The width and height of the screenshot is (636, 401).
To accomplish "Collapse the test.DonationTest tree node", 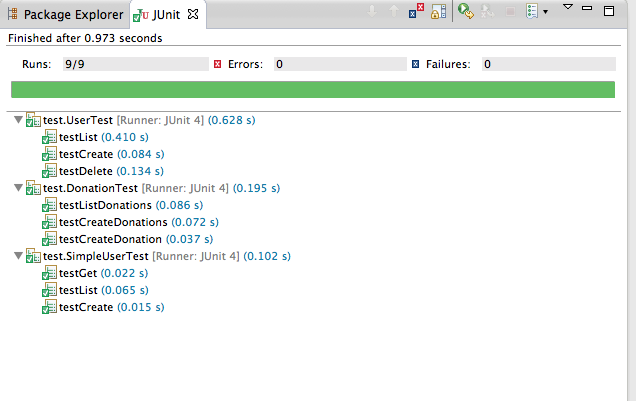I will tap(18, 188).
